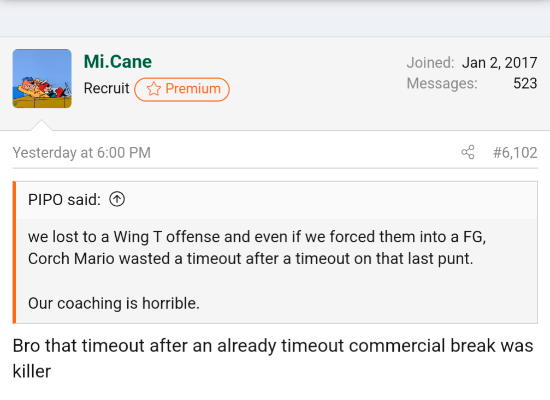Click the orange Premium badge

(x=182, y=89)
